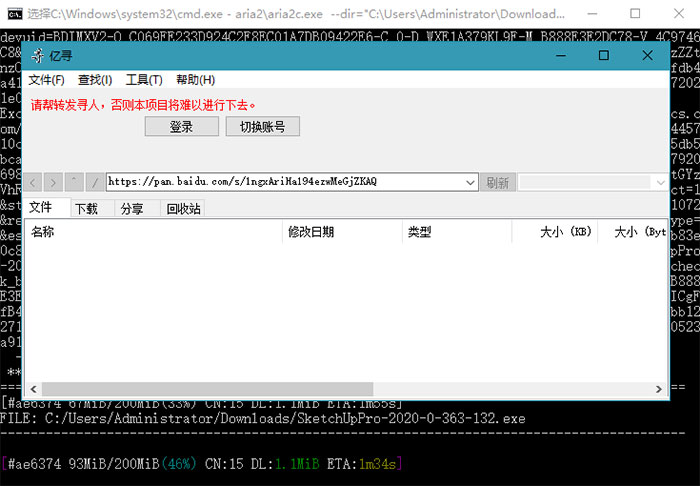700x486 pixels.
Task: Close the 亿寻 window
Action: [647, 55]
